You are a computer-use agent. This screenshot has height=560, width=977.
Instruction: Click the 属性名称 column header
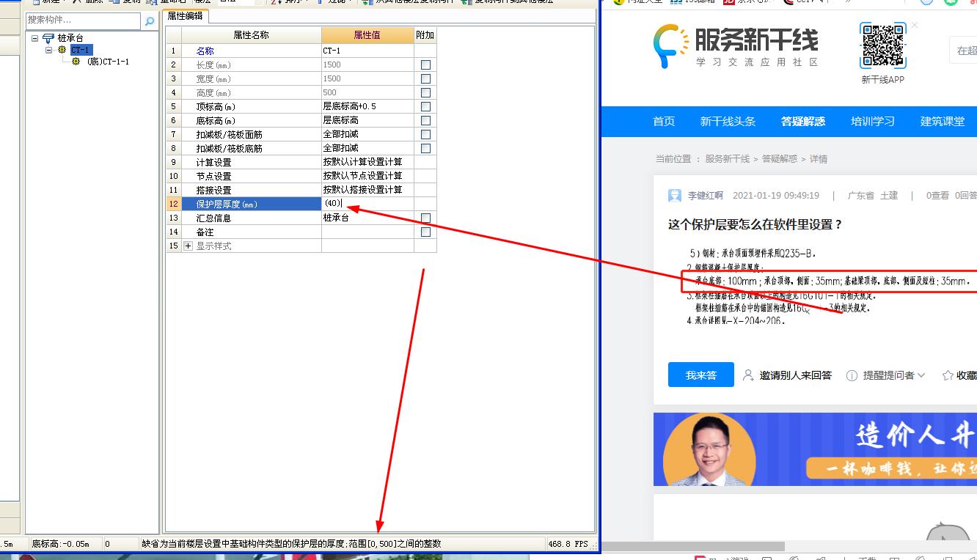(252, 35)
